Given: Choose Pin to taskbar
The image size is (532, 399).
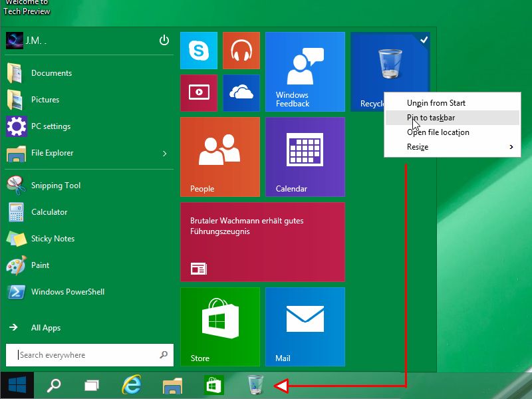Looking at the screenshot, I should [452, 118].
